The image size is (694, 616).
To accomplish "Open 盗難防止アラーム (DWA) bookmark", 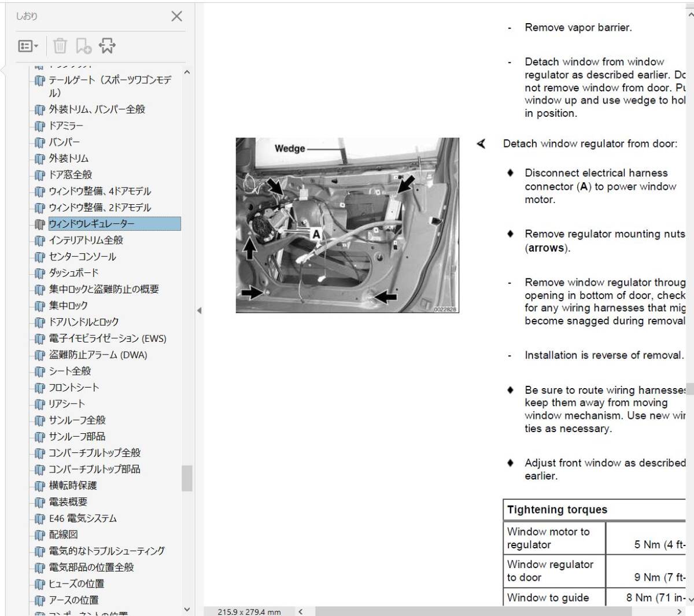I will [98, 355].
